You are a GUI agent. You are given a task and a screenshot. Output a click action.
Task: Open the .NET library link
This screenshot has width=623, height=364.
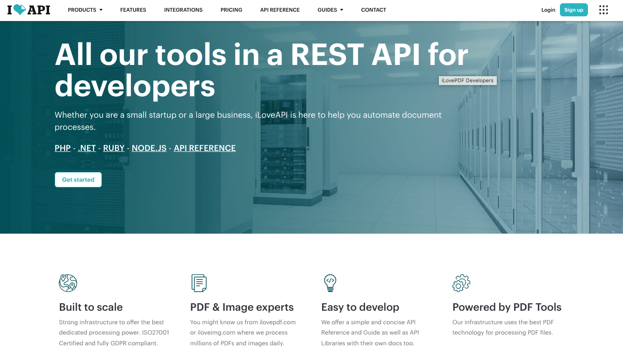pos(87,148)
